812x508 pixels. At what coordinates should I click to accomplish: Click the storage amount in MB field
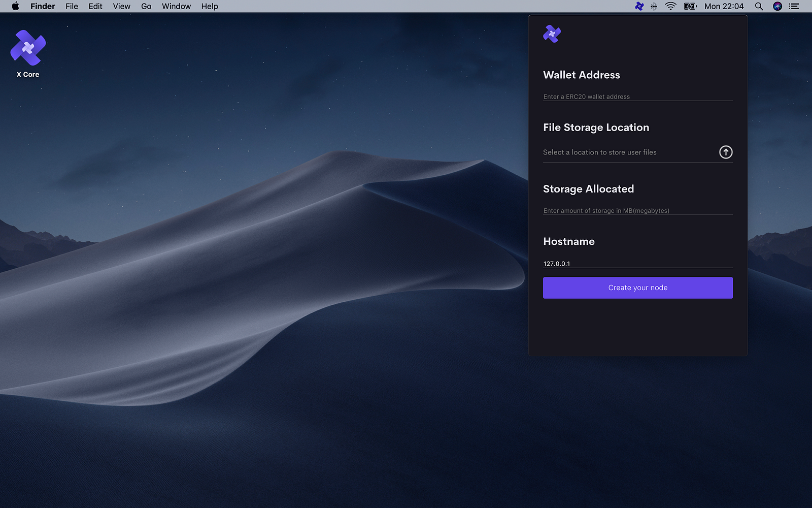point(637,210)
